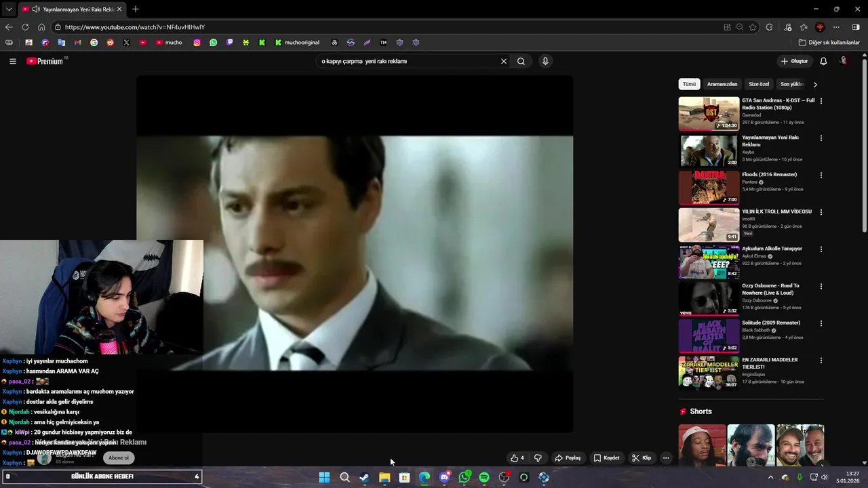Open the mucho bookmark

click(169, 42)
